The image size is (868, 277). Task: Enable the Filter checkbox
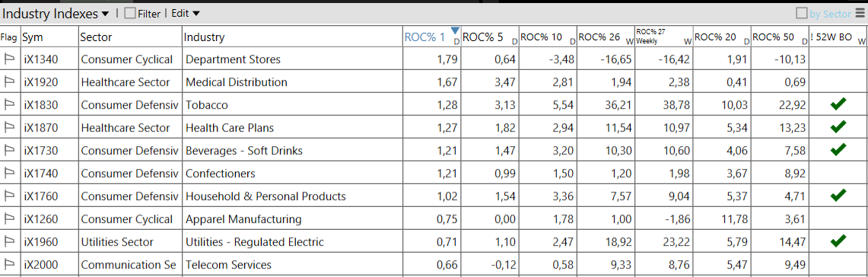[130, 14]
